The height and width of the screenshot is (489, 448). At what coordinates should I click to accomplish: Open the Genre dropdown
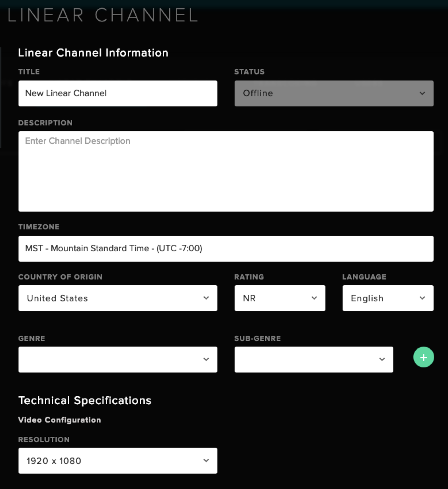point(118,359)
